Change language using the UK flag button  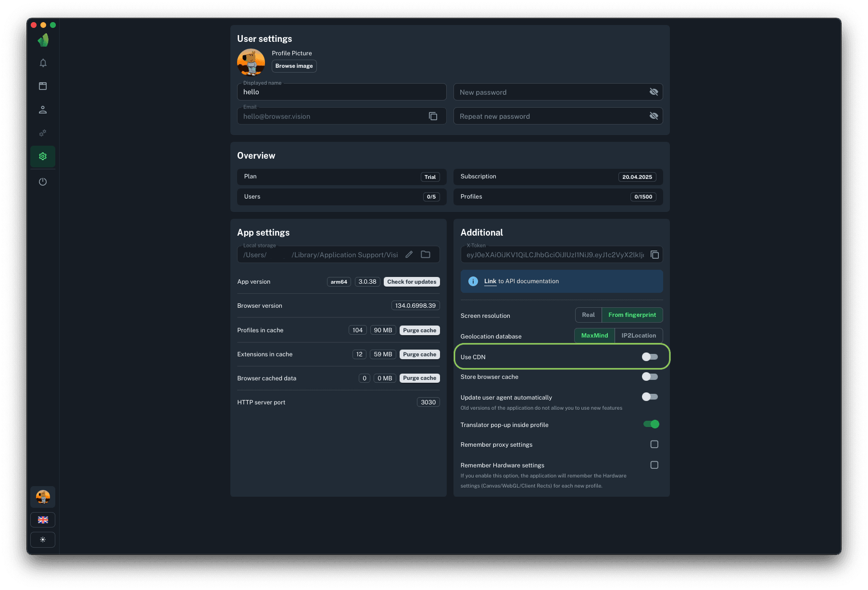pyautogui.click(x=43, y=520)
